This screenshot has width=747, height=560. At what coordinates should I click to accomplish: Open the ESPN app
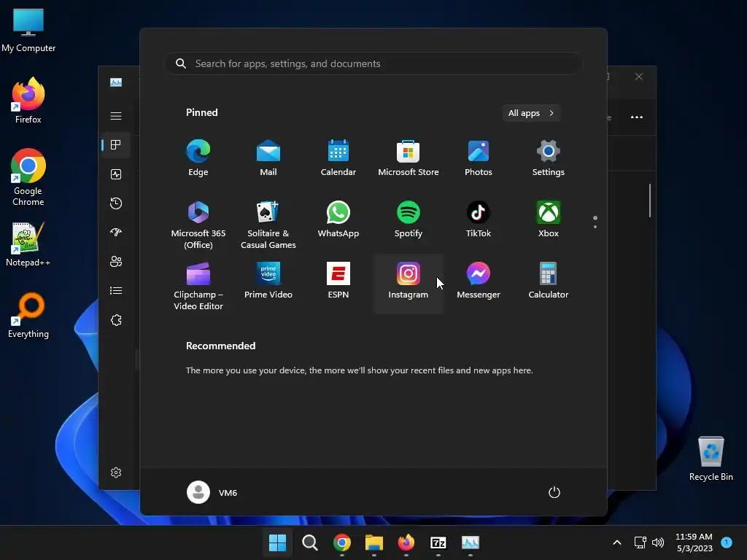click(338, 281)
